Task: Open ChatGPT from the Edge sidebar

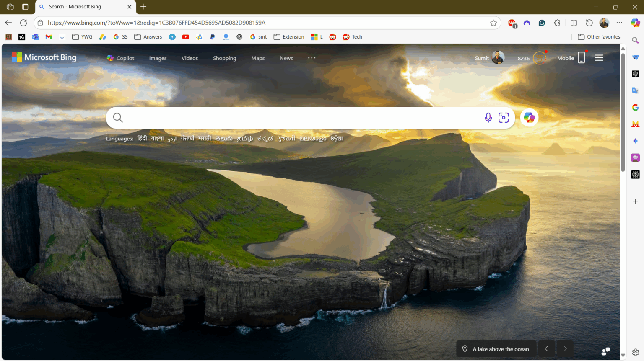Action: 635,74
